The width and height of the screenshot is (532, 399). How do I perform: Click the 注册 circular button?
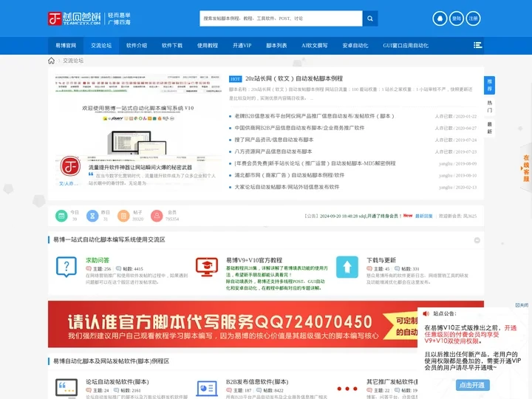pos(474,18)
